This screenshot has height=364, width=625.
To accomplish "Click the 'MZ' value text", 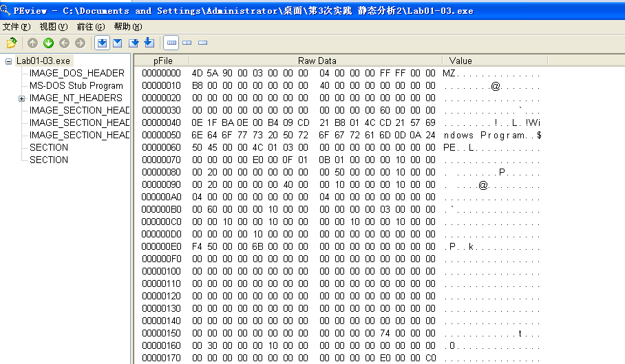I will tap(449, 73).
